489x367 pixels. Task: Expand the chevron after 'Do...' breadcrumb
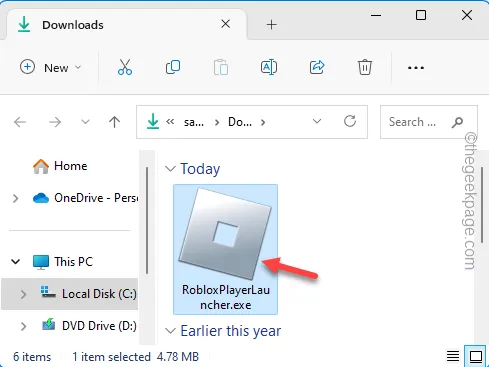point(263,122)
